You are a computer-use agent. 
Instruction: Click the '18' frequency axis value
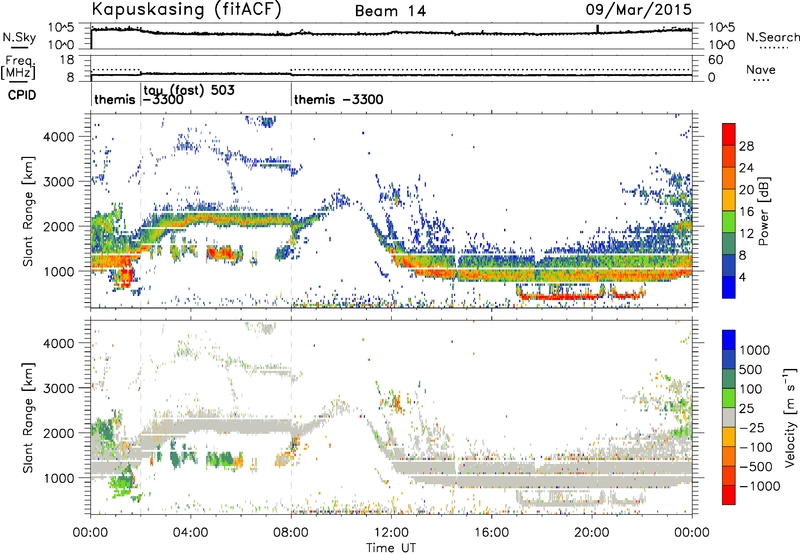coord(66,60)
